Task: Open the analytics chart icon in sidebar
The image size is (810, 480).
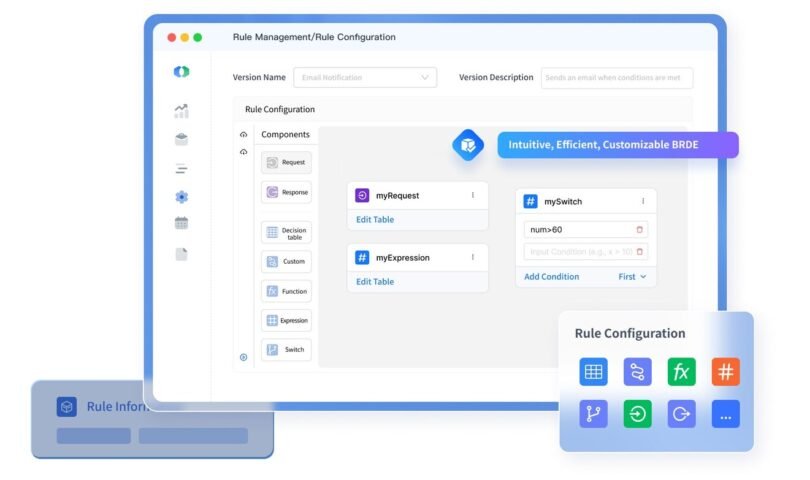Action: [x=181, y=111]
